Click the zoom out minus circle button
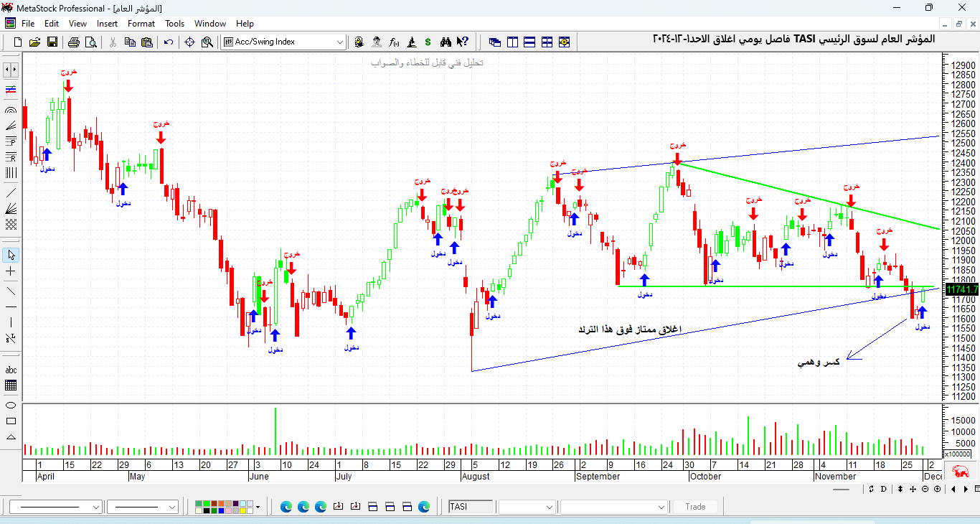 click(x=925, y=489)
